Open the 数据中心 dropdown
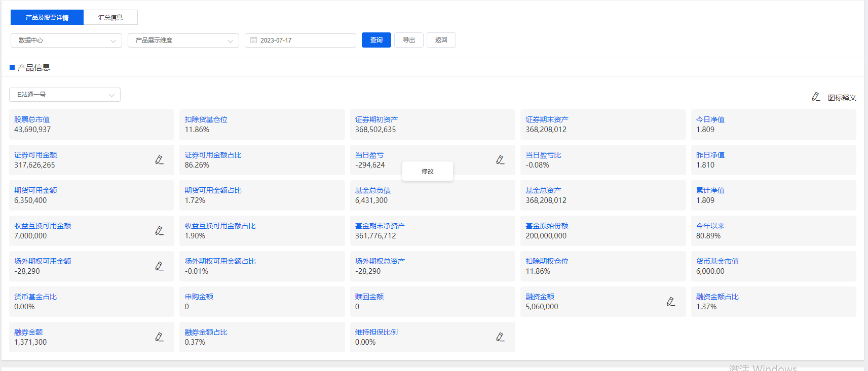 66,40
